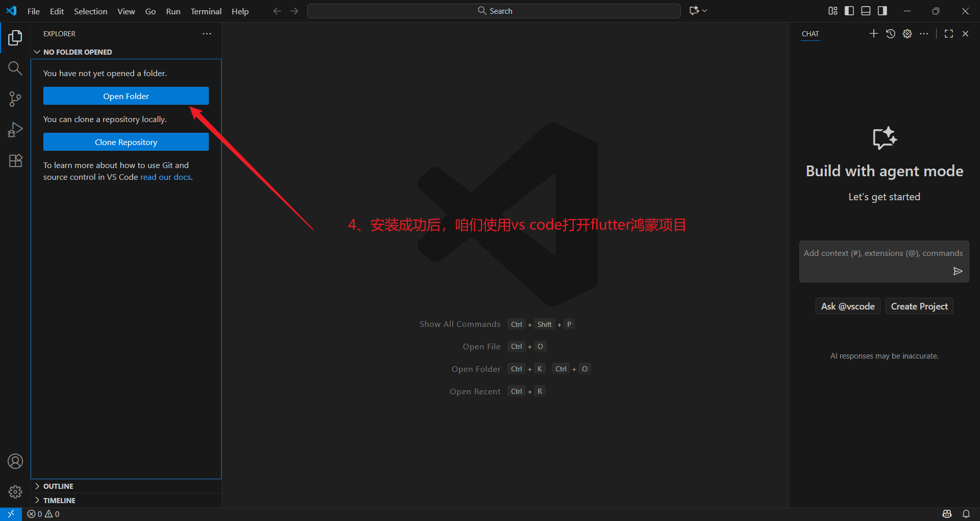Open notifications bell in status bar
This screenshot has height=521, width=980.
click(966, 514)
